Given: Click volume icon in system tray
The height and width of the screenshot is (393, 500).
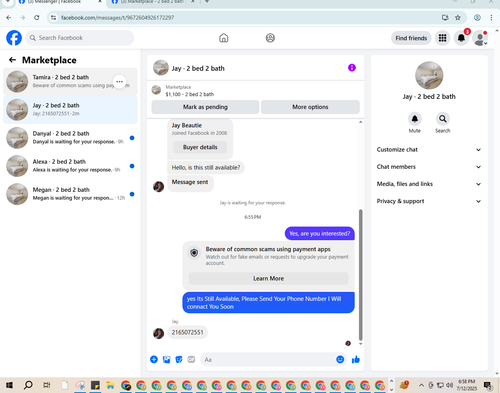Looking at the screenshot, I should 449,385.
